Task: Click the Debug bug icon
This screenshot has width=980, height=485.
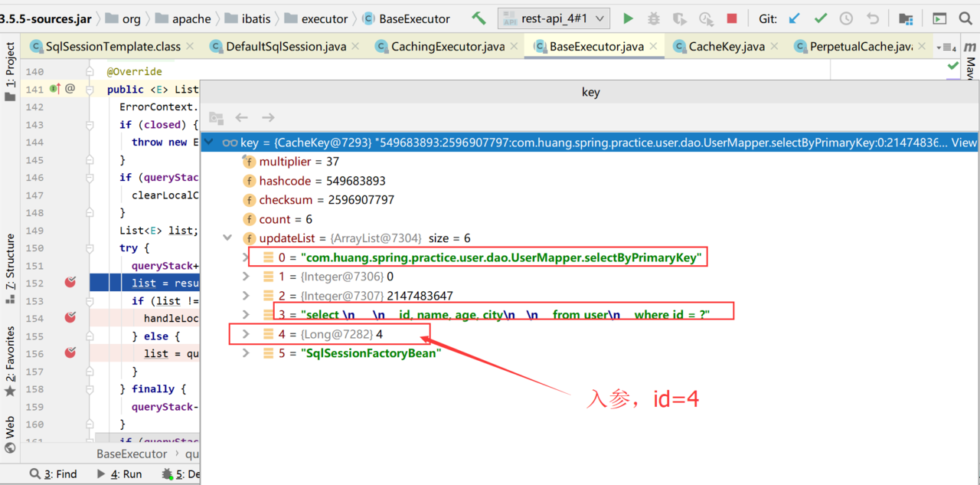Action: tap(654, 18)
